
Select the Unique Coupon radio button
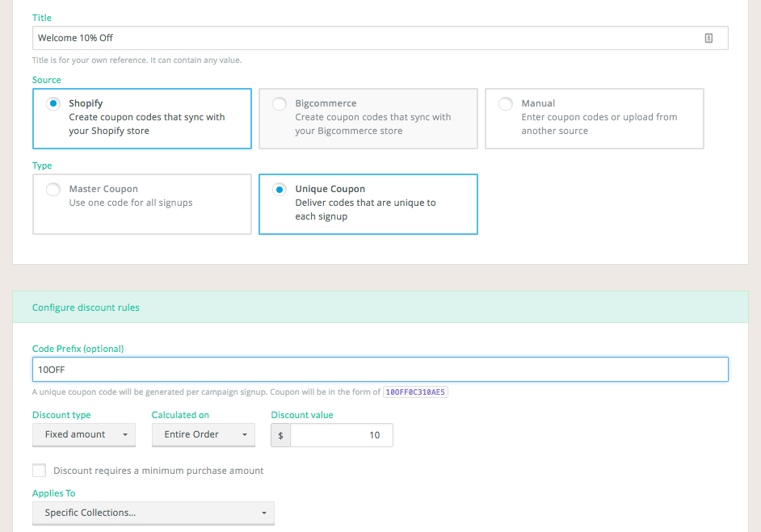(x=279, y=189)
